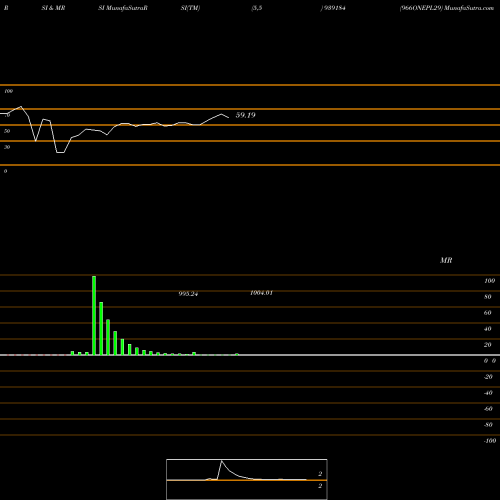This screenshot has height=500, width=500.
Task: Click the 50 label on the RSI axis
Action: (7, 131)
